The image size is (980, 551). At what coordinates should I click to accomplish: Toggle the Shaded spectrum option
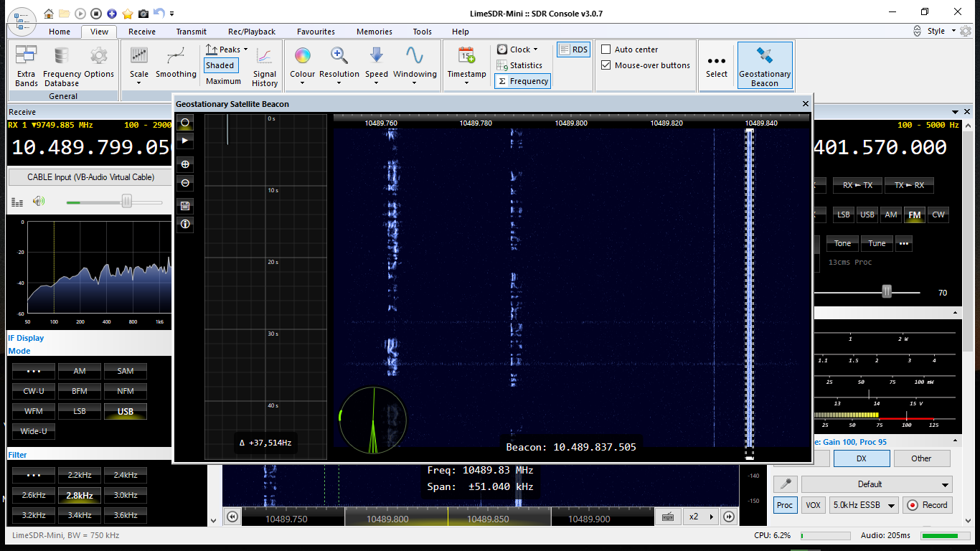coord(220,65)
